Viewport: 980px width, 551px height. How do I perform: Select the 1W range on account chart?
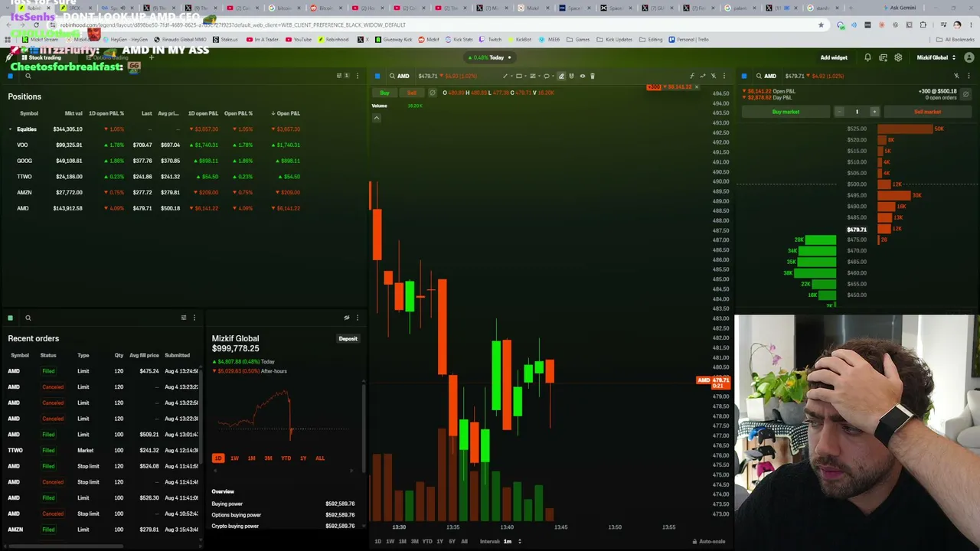click(x=234, y=458)
